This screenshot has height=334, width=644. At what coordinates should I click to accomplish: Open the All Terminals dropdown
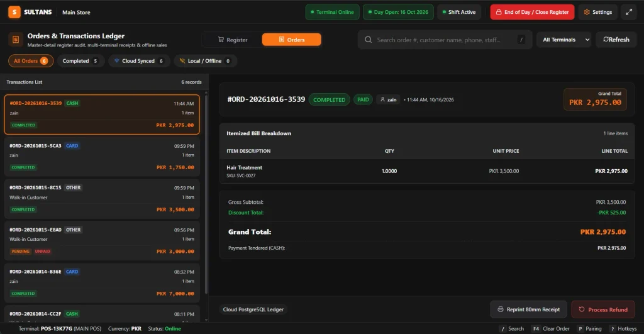[563, 40]
